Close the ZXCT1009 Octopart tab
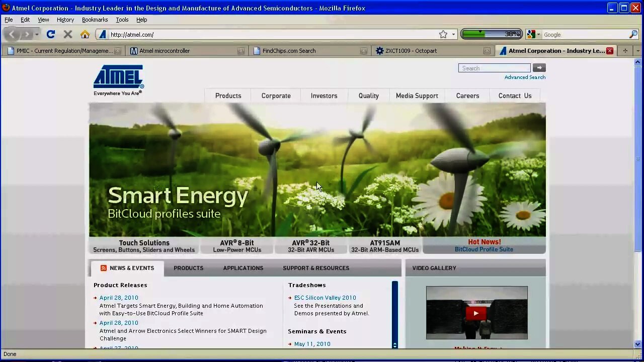Image resolution: width=644 pixels, height=362 pixels. [x=487, y=51]
